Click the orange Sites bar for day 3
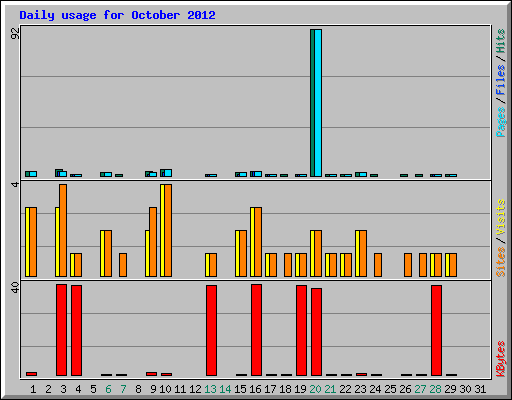Screen dimensions: 512x400 (x=63, y=230)
